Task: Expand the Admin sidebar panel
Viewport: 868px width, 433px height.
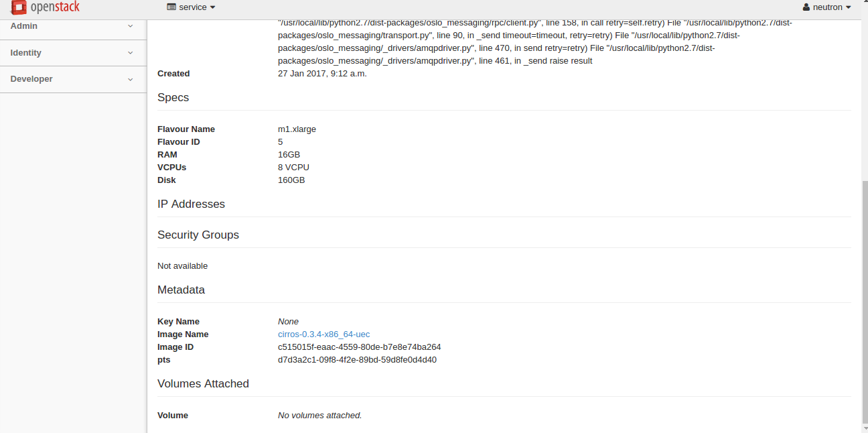Action: point(73,26)
